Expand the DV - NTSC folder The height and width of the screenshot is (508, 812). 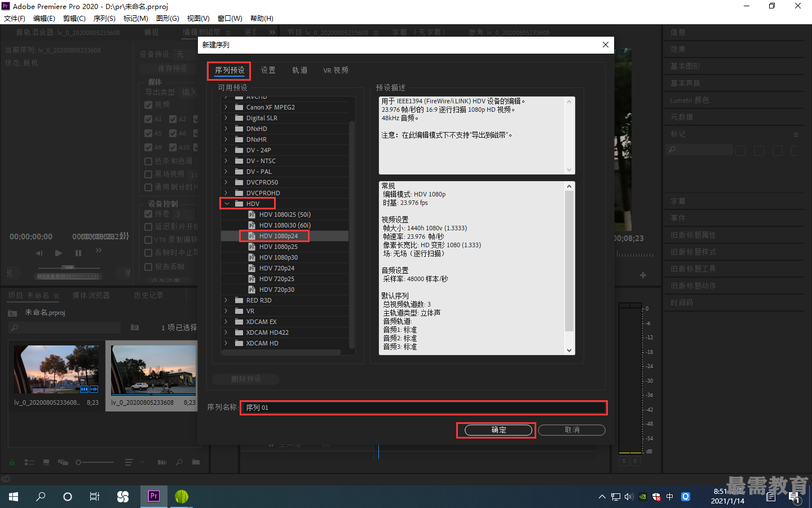coord(227,161)
